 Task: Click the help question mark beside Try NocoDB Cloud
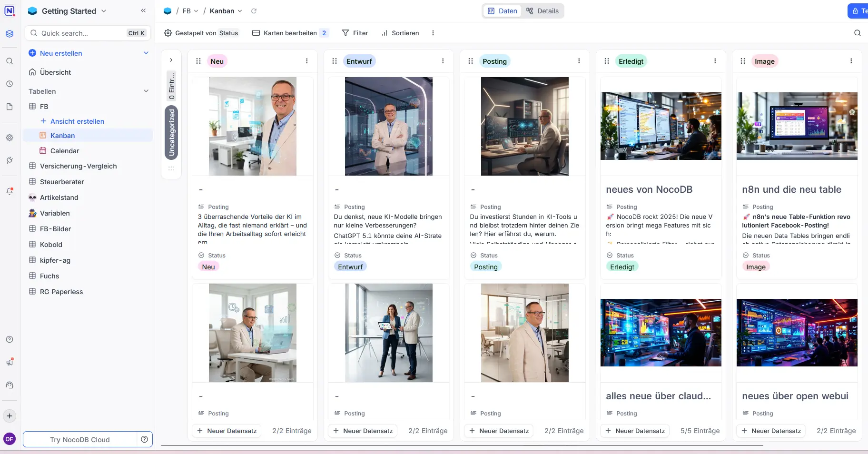(x=145, y=439)
